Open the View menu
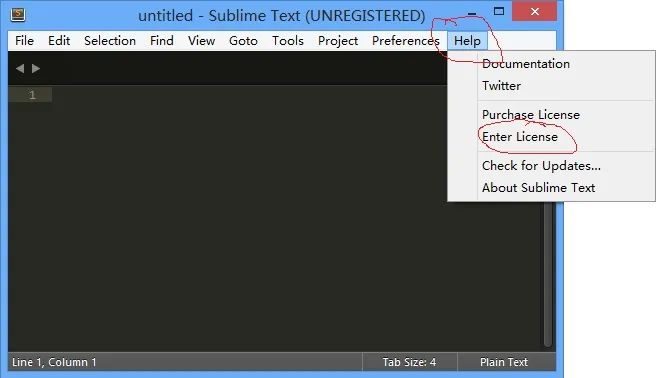The image size is (657, 378). pos(201,41)
